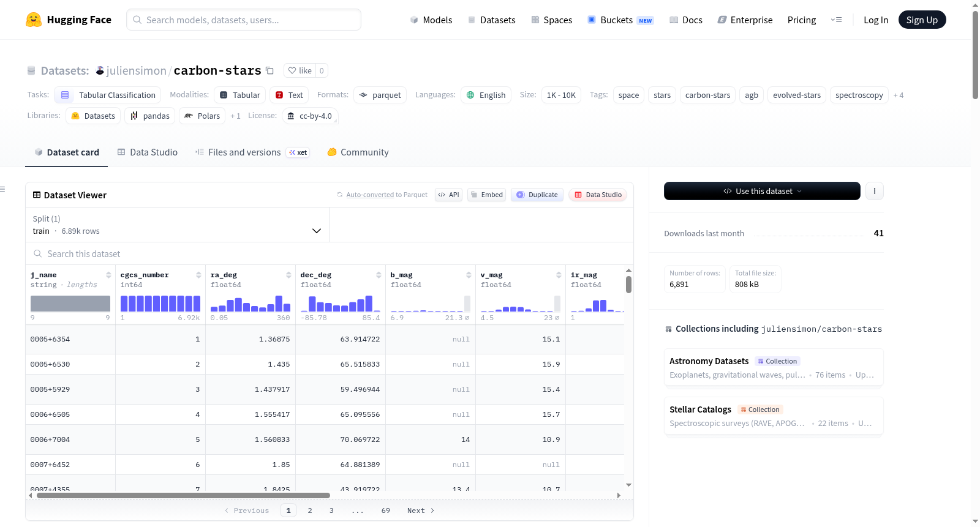
Task: Click the Log In link
Action: 876,20
